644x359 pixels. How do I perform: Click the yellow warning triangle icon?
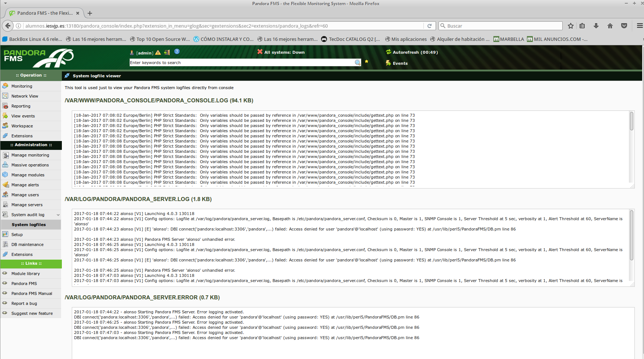[158, 53]
